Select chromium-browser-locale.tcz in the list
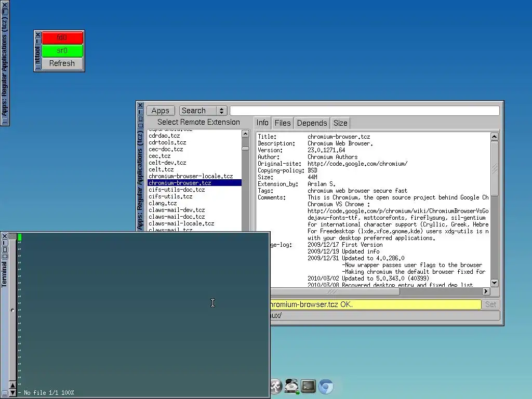 (x=194, y=177)
